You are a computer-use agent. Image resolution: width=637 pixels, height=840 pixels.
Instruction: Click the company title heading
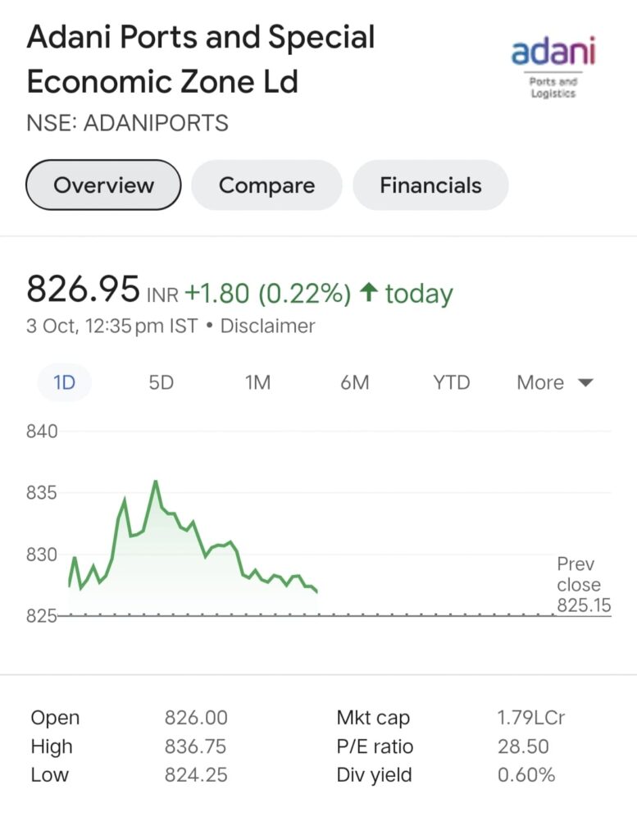(x=201, y=59)
